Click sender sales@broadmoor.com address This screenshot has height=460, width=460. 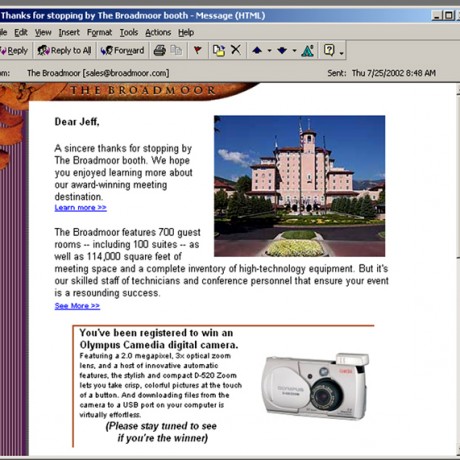click(126, 73)
